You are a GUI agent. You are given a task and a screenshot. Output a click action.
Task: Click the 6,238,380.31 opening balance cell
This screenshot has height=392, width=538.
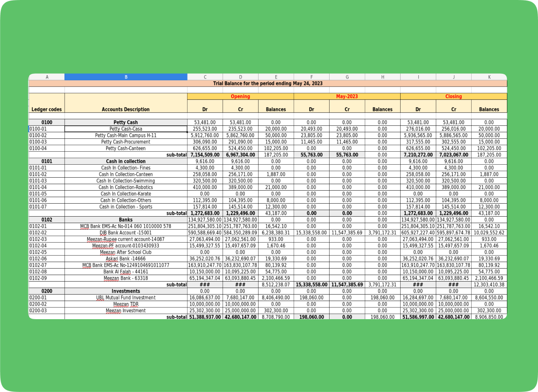click(276, 233)
